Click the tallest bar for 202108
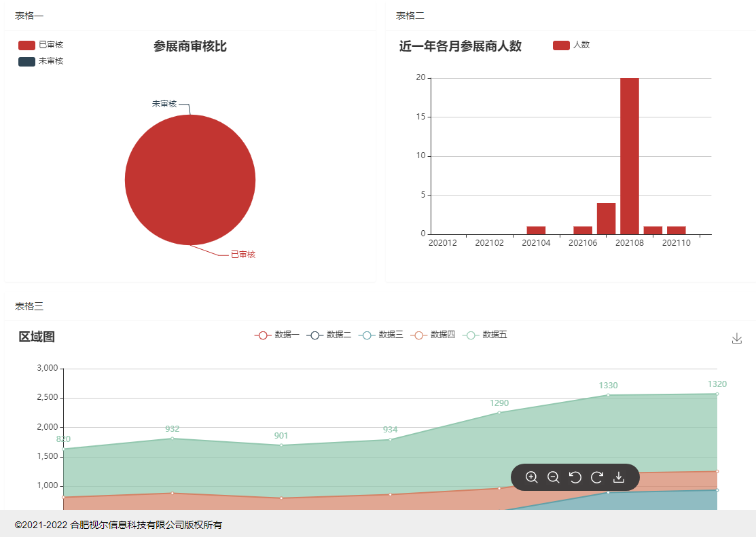 tap(630, 156)
